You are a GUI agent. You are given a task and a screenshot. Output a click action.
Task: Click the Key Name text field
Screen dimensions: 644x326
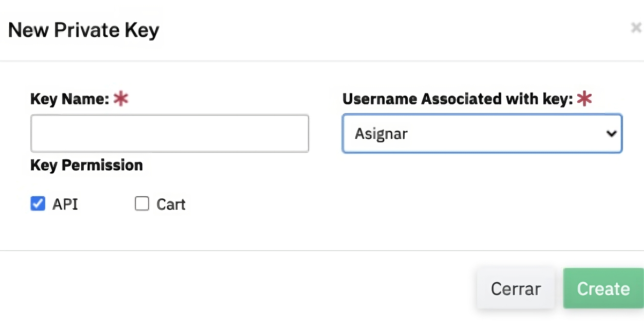[x=169, y=134]
